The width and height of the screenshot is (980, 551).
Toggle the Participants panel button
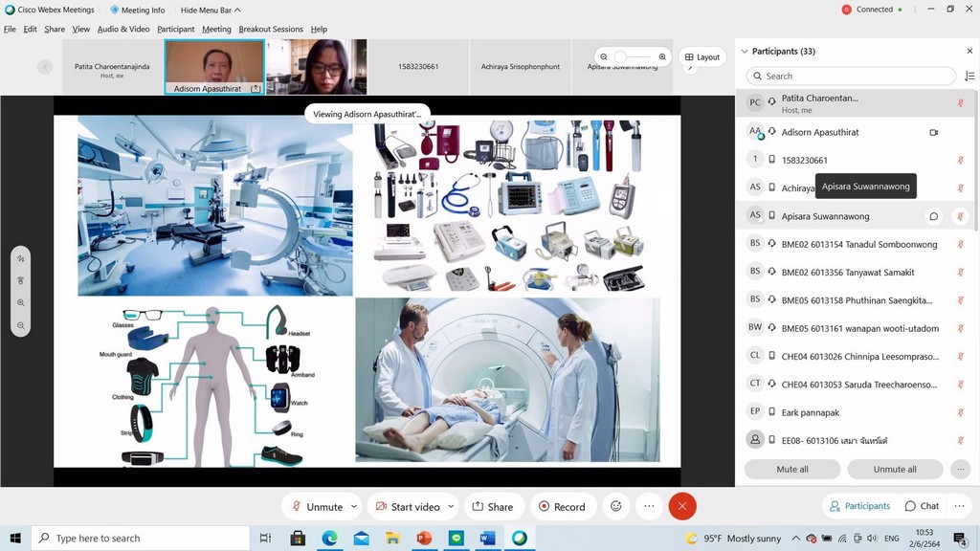point(859,506)
